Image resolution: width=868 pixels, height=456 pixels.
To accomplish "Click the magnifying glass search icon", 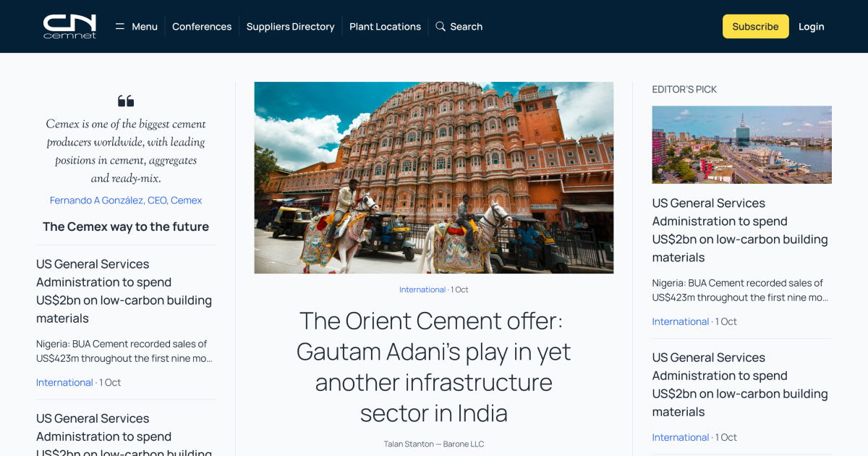I will tap(441, 27).
